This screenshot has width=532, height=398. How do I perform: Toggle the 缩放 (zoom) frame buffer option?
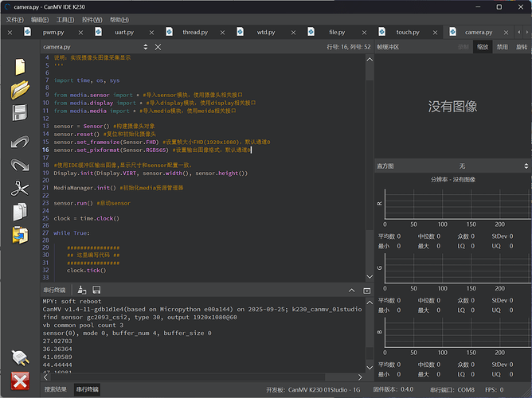point(483,47)
